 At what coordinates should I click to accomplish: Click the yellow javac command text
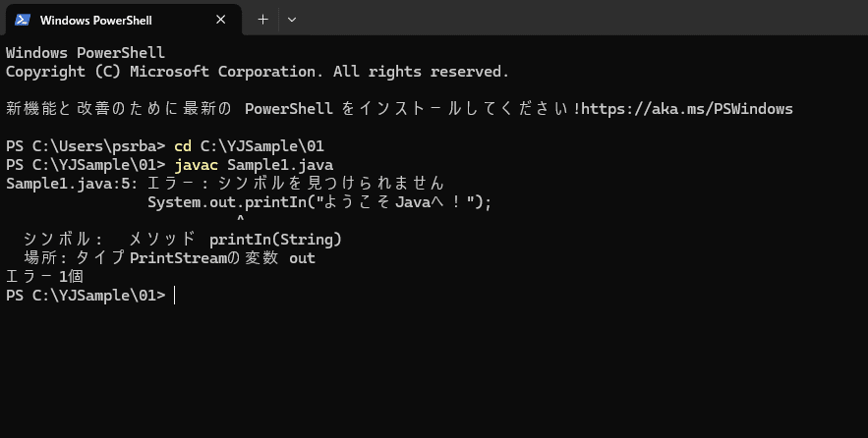click(196, 165)
